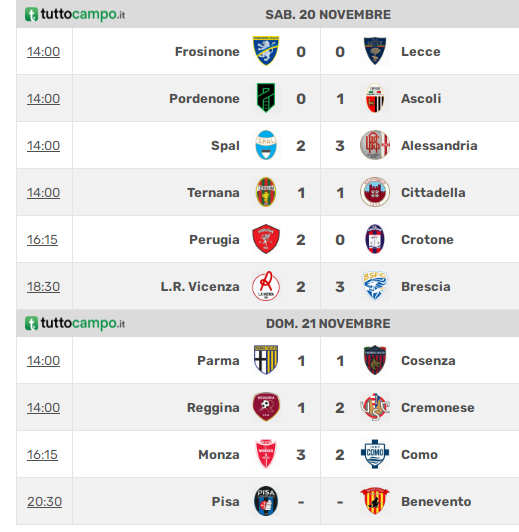The width and height of the screenshot is (519, 532).
Task: Open the 20:30 Pisa–Benevento time link
Action: 44,501
